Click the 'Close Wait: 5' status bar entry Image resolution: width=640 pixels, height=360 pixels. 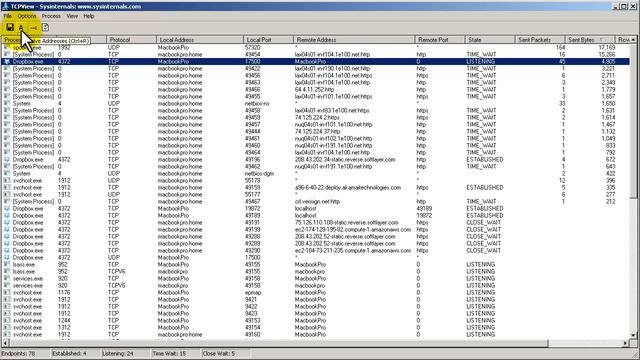pos(219,353)
